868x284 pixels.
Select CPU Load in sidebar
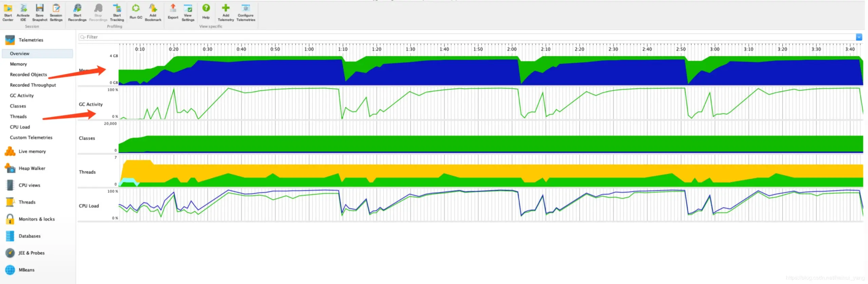[x=20, y=127]
